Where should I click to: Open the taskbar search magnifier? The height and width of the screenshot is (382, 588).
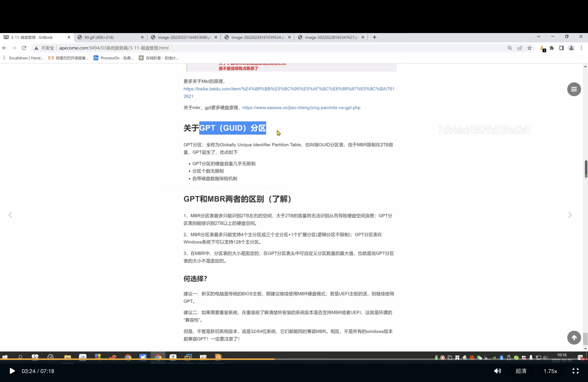click(x=20, y=357)
